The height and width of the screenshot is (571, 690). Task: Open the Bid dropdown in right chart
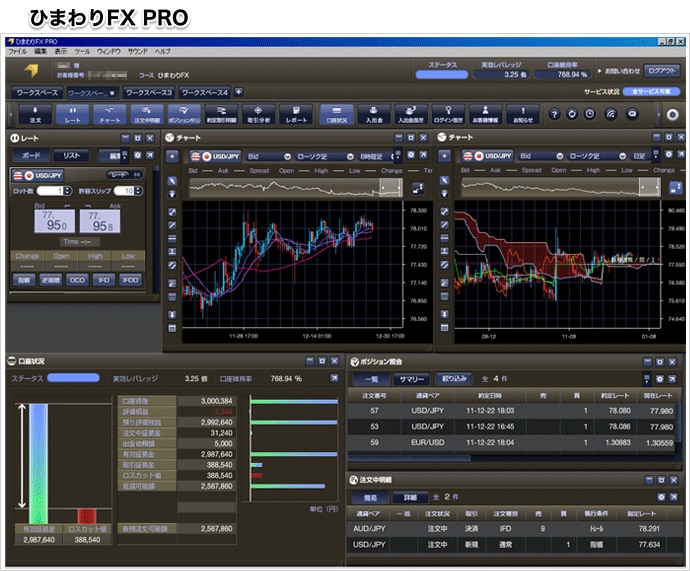point(541,156)
